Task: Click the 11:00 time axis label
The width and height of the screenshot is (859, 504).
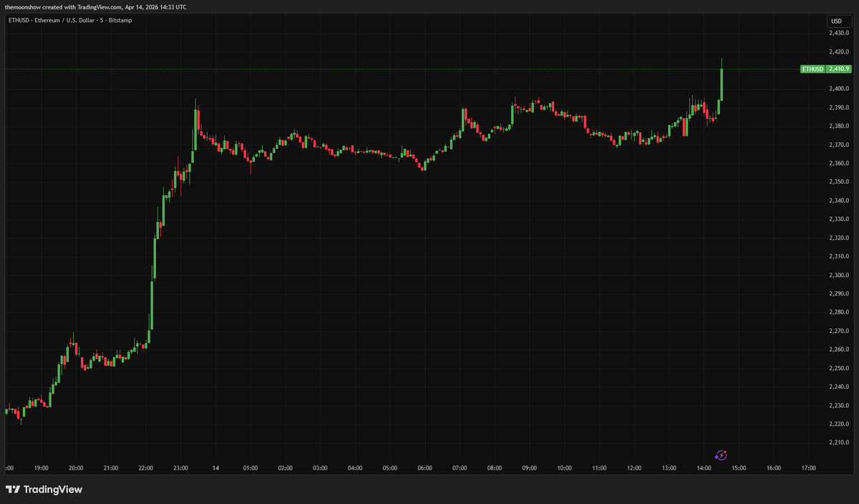Action: [600, 468]
